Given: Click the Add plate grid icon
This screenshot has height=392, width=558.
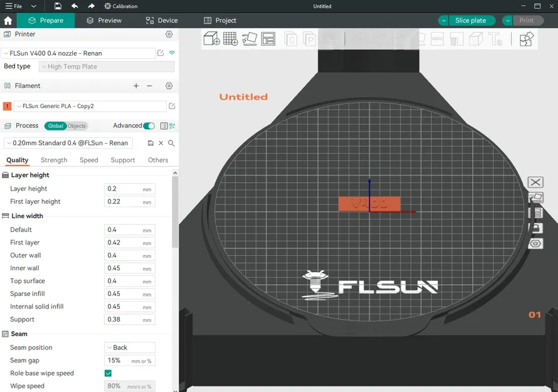Looking at the screenshot, I should (x=230, y=38).
